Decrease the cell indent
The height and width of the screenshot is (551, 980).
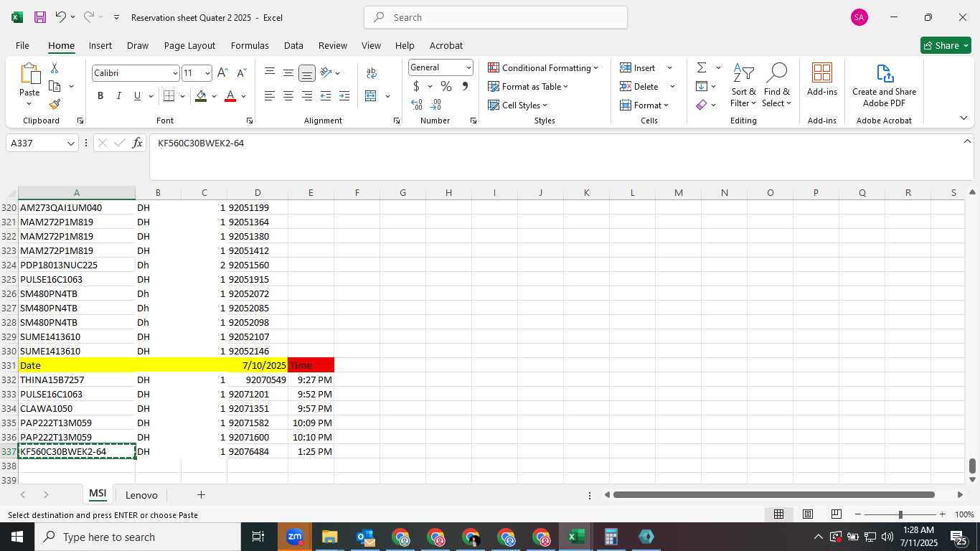326,96
